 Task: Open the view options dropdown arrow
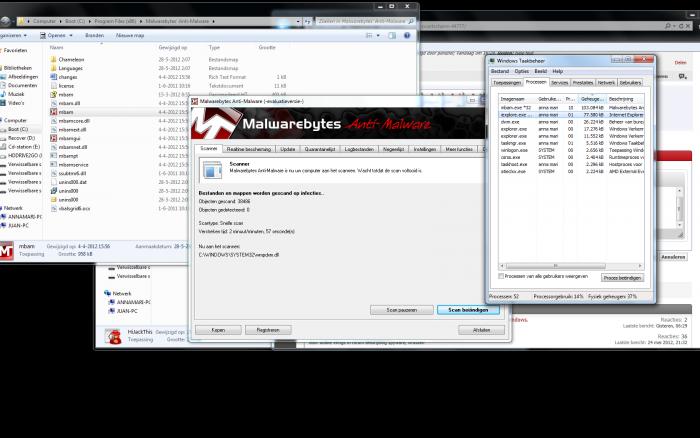coord(378,35)
